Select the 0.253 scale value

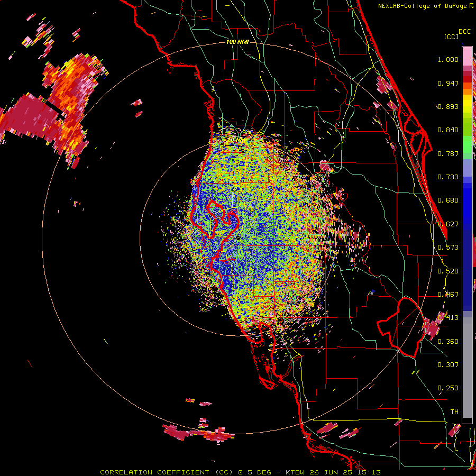(448, 388)
